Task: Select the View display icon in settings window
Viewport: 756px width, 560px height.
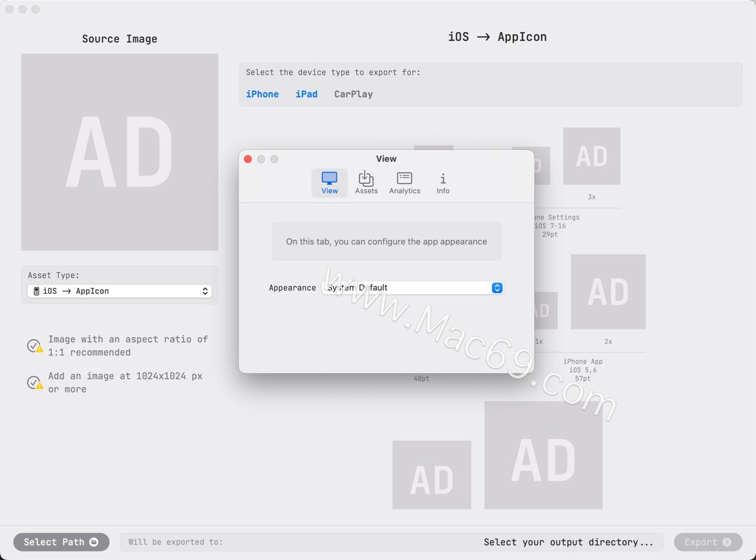Action: [x=329, y=178]
